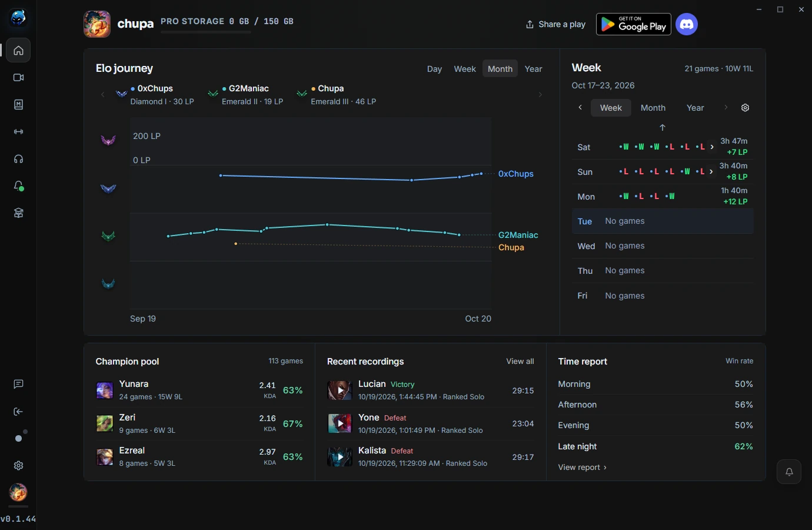Image resolution: width=812 pixels, height=530 pixels.
Task: Click the chupa profile avatar in header
Action: (x=97, y=24)
